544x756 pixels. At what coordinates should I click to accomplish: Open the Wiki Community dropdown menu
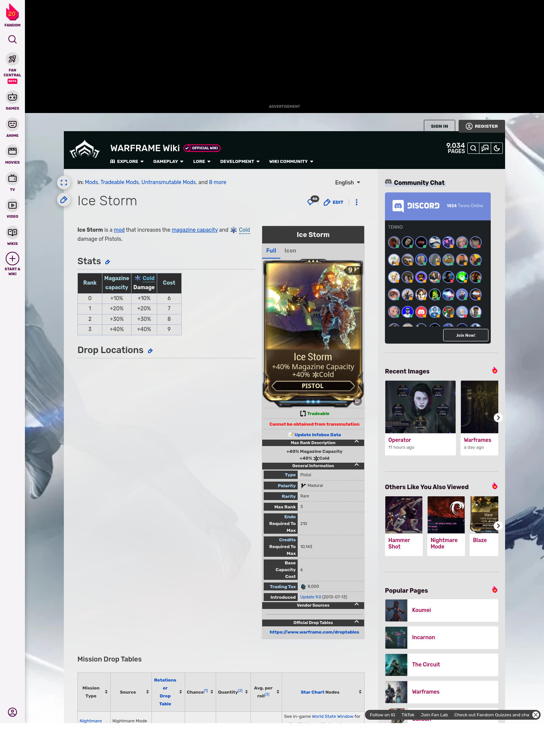point(291,161)
